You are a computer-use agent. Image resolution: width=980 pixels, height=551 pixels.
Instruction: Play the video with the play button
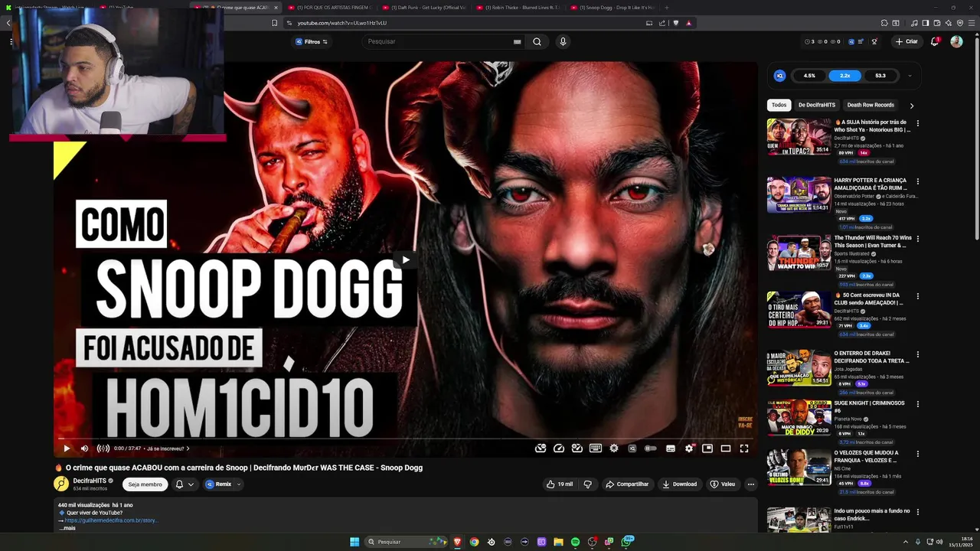[x=67, y=448]
